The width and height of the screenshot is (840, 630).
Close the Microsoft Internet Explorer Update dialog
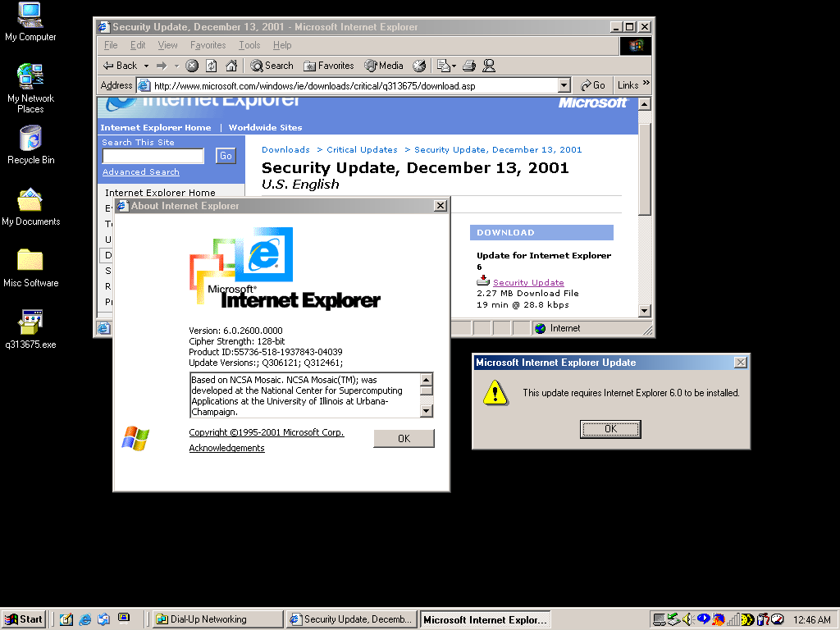tap(741, 363)
